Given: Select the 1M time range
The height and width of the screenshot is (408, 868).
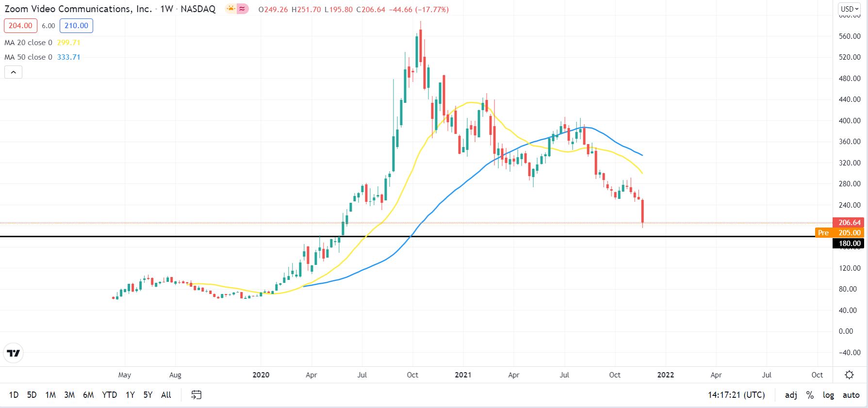Looking at the screenshot, I should point(50,395).
